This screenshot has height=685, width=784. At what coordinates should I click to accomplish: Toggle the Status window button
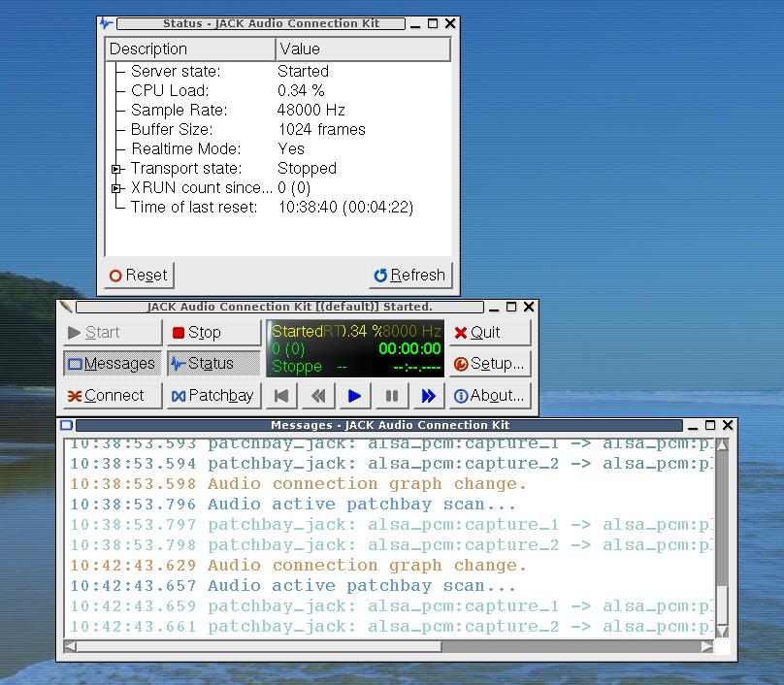[214, 364]
